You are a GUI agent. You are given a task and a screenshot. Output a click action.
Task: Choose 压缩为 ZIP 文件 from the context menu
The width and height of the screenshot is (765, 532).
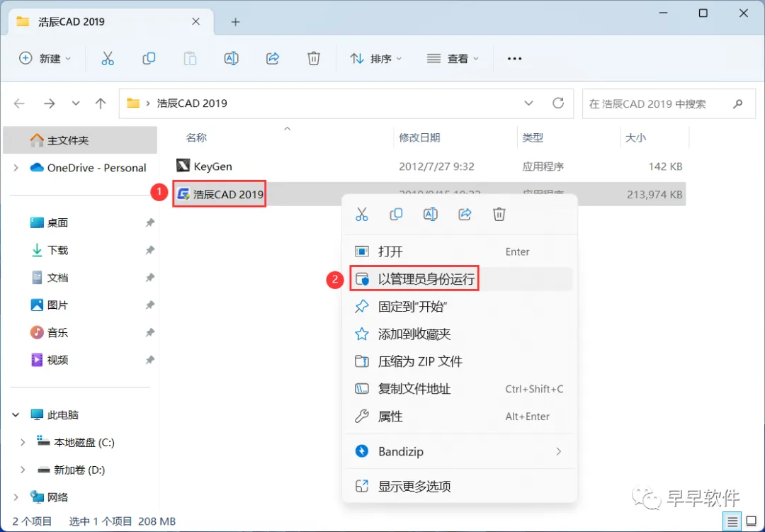(460, 361)
